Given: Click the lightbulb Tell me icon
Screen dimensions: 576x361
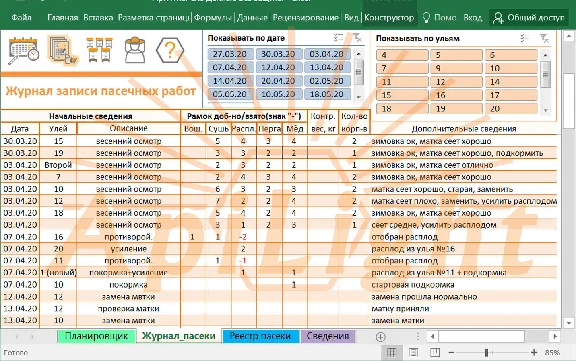Looking at the screenshot, I should (x=426, y=18).
